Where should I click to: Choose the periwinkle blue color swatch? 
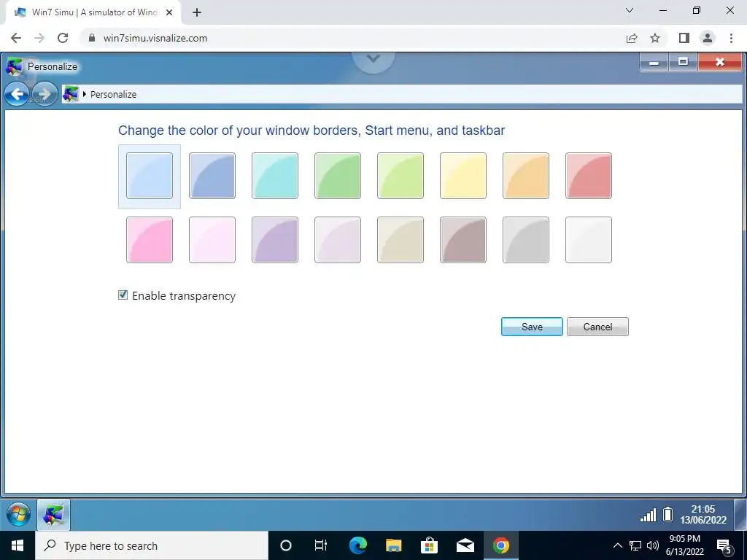coord(212,176)
